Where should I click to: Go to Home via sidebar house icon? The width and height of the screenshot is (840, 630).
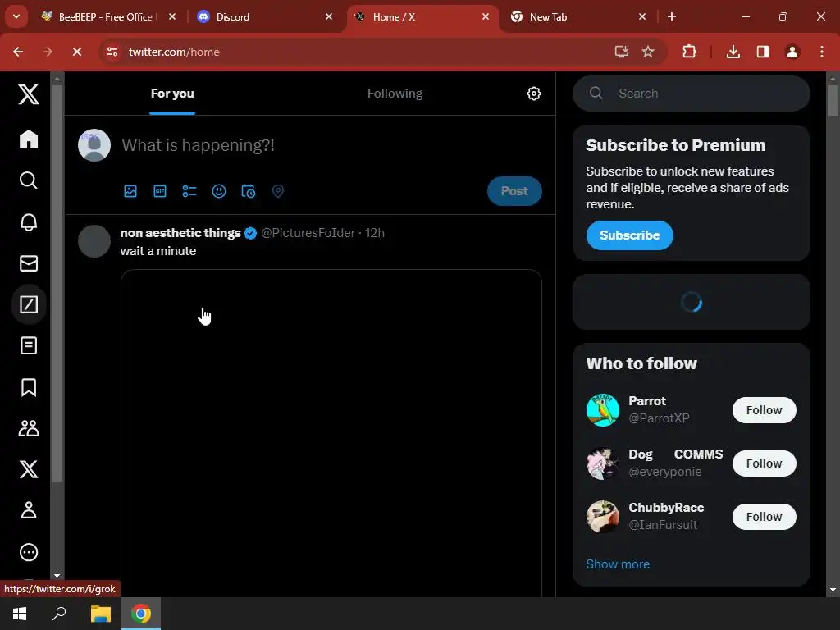(29, 139)
